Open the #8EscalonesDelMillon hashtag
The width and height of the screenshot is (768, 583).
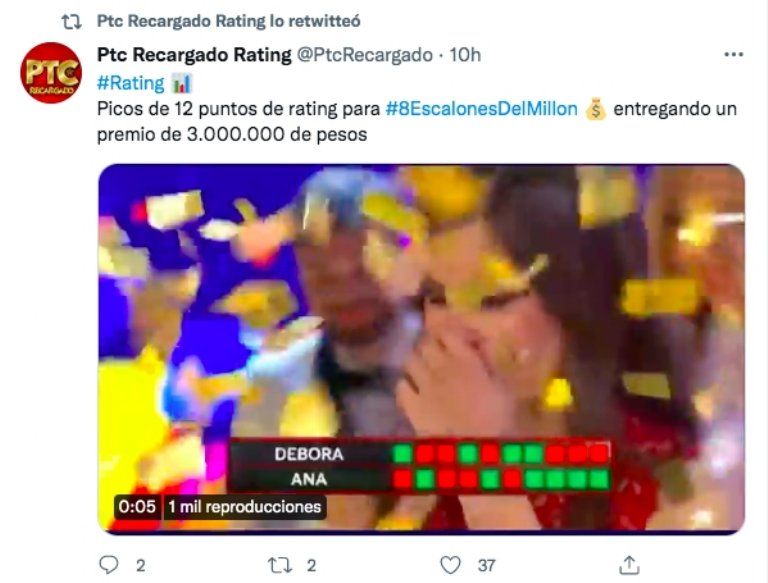pos(481,109)
